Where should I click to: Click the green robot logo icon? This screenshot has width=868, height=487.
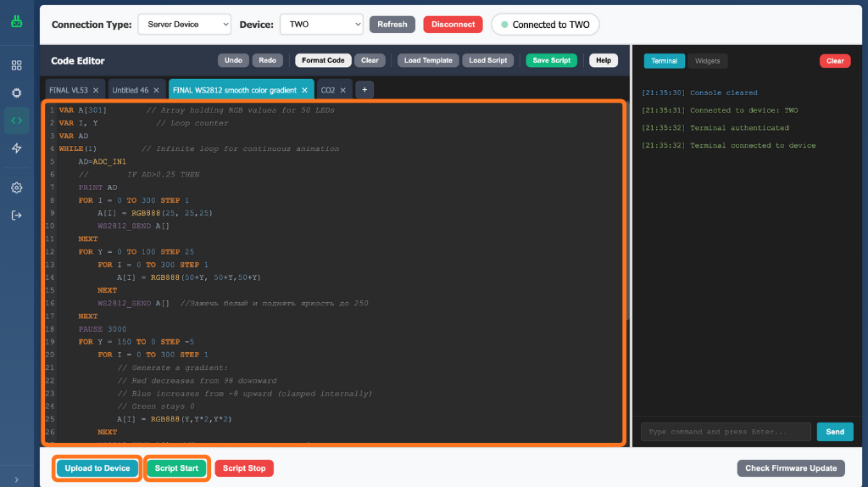[16, 23]
